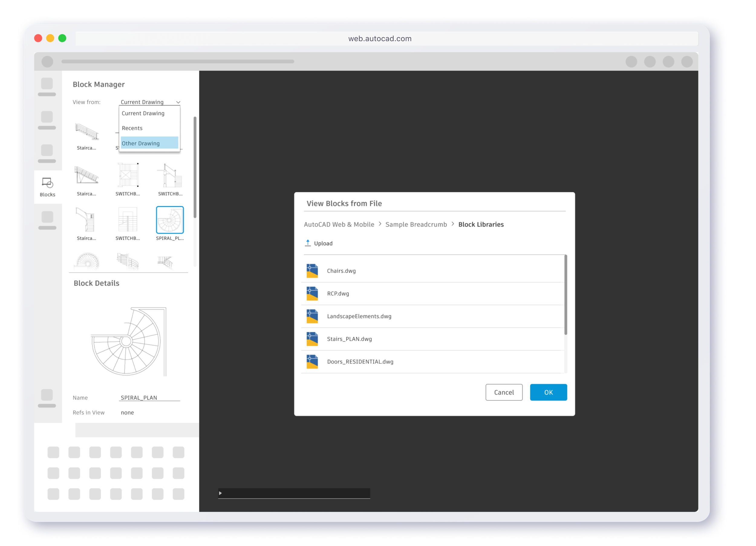Viewport: 756px width, 546px height.
Task: Edit the SPIRAL_PLAN name field
Action: (139, 397)
